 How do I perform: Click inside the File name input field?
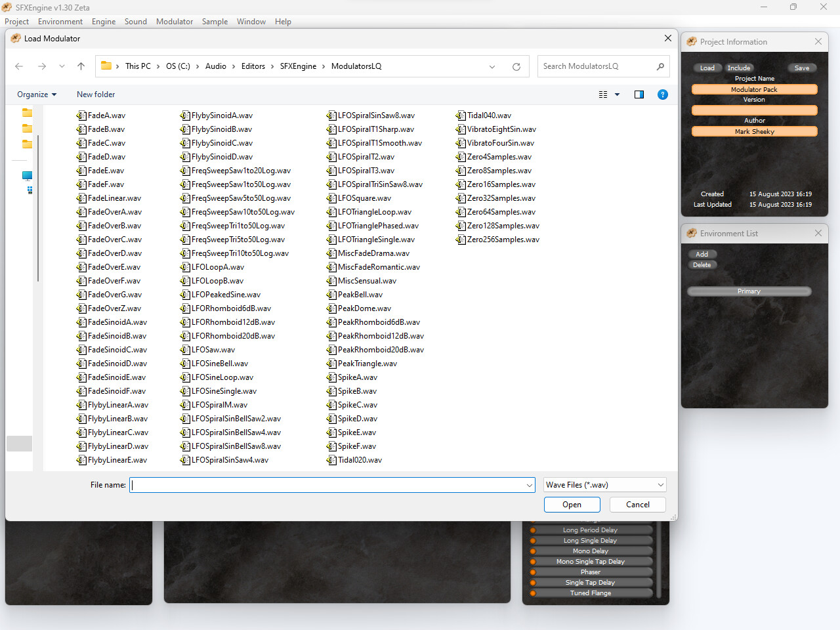pyautogui.click(x=328, y=484)
